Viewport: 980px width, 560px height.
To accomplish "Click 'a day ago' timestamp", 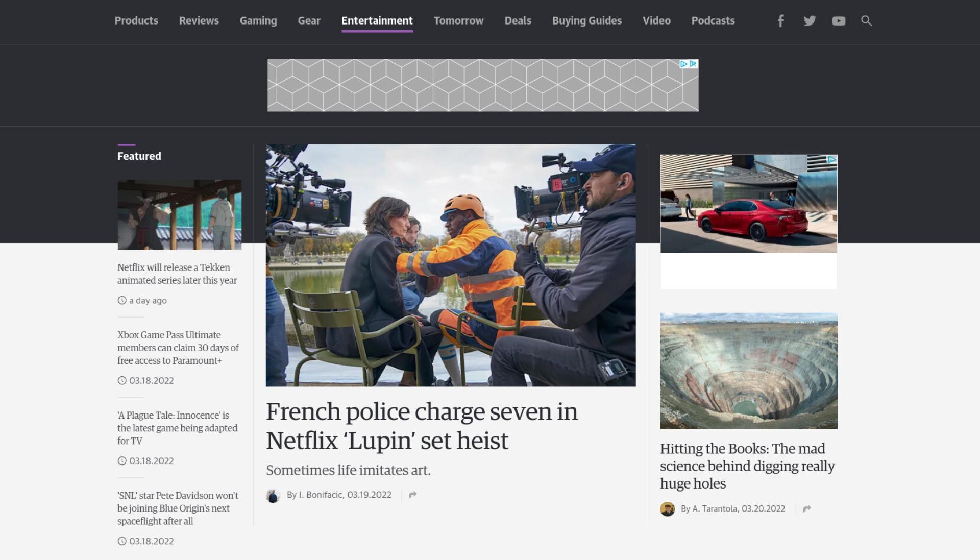I will pyautogui.click(x=148, y=301).
